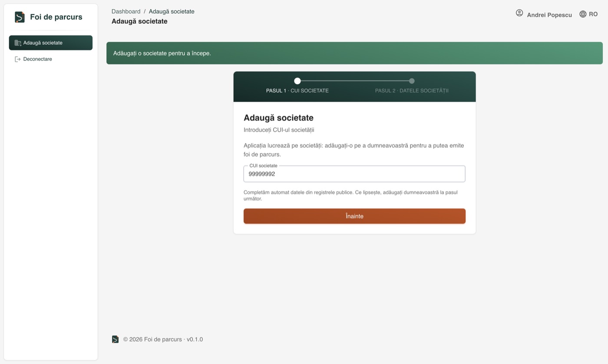The width and height of the screenshot is (608, 364).
Task: Click the globe language icon
Action: [583, 14]
